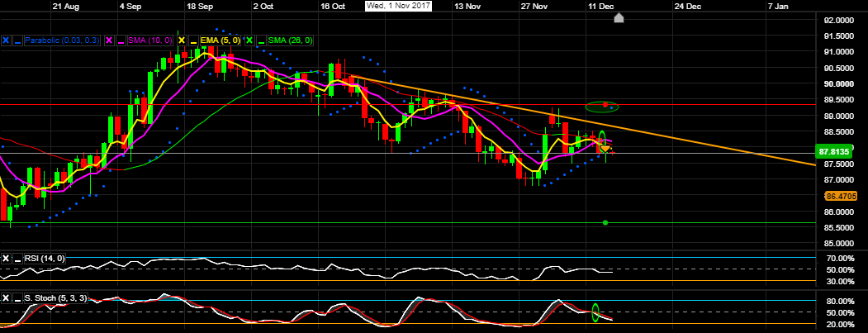Click the orange 86.4705 price tag
The width and height of the screenshot is (868, 333).
coord(841,196)
